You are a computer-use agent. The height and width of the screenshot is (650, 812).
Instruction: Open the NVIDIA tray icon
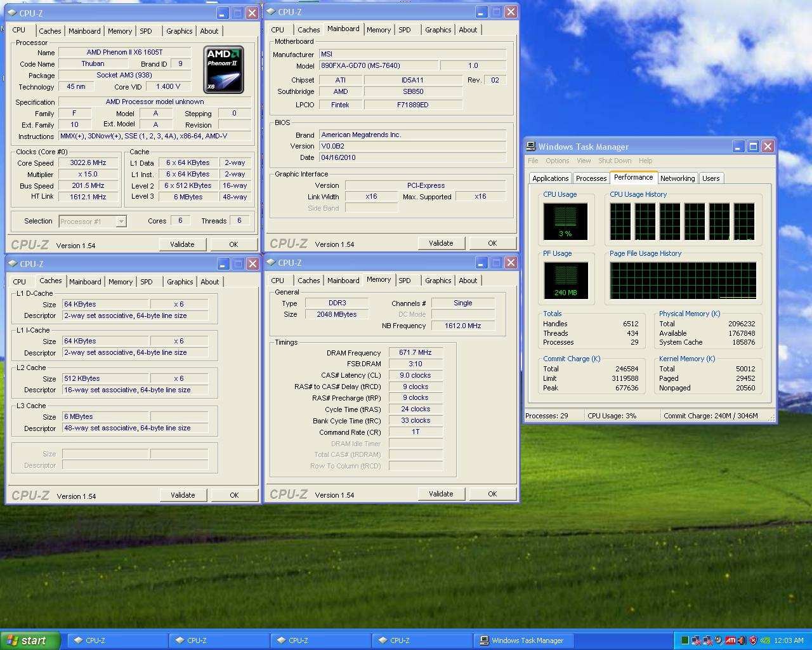pos(765,640)
